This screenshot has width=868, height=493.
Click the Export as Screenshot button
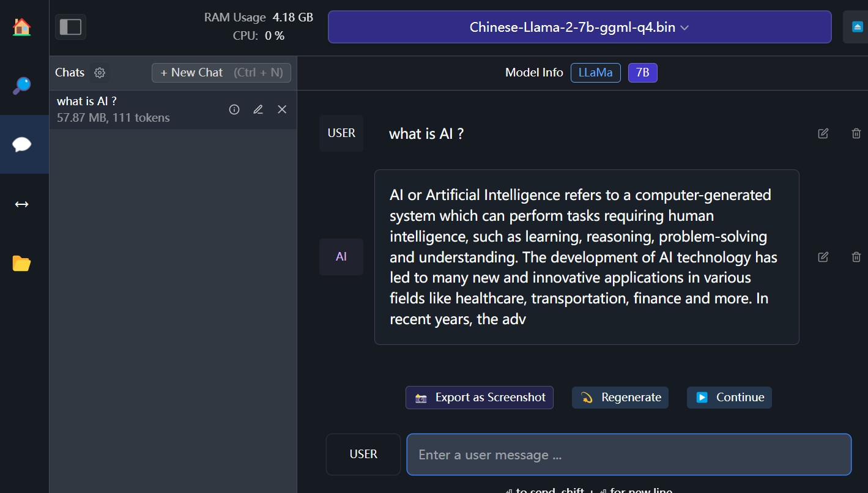pyautogui.click(x=479, y=398)
